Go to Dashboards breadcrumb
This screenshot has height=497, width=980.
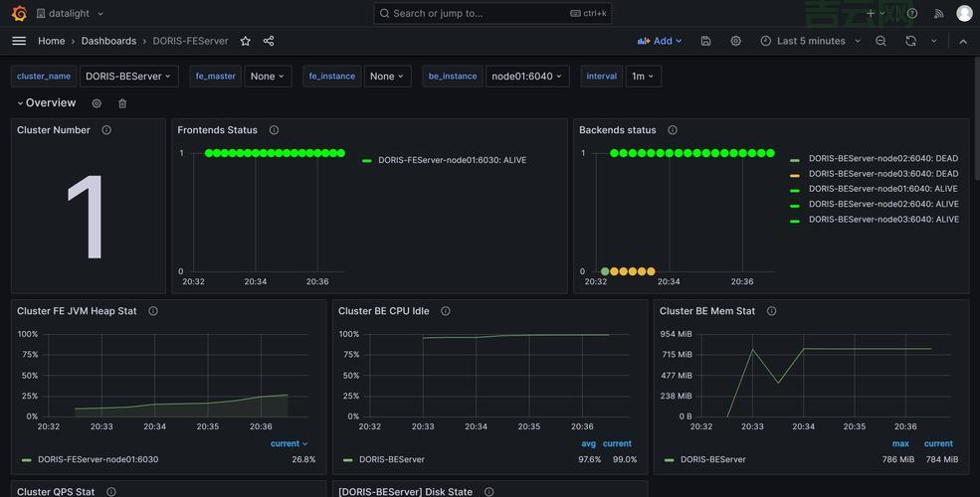tap(108, 41)
